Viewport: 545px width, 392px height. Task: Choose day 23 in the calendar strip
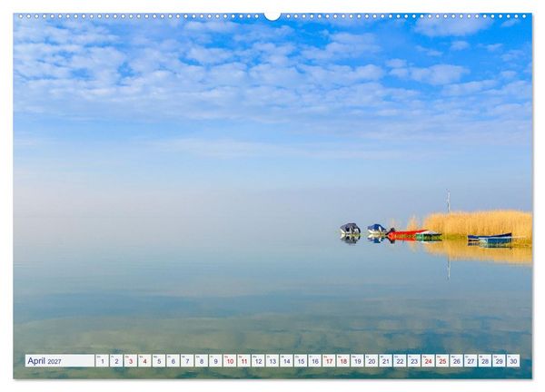pos(414,360)
